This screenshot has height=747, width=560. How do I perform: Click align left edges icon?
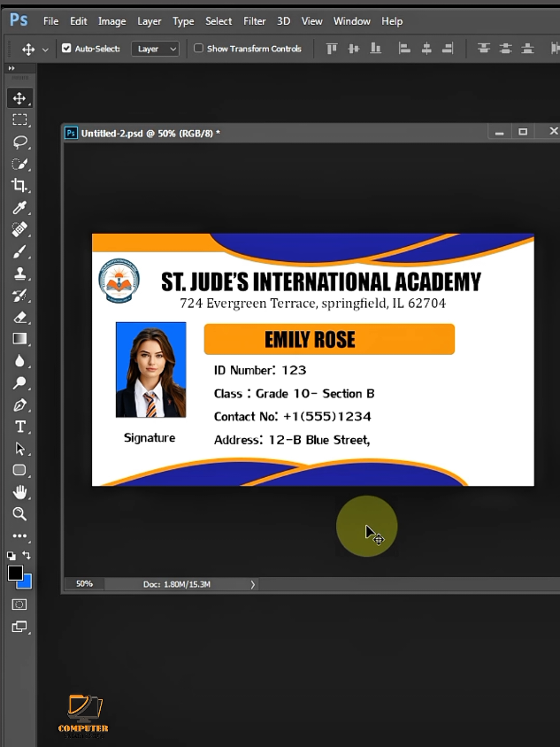coord(404,48)
